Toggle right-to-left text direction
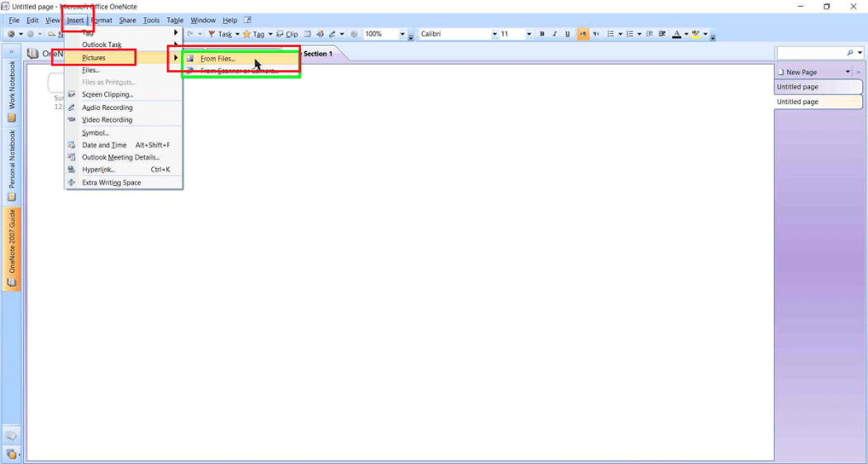Viewport: 868px width, 464px height. (596, 34)
